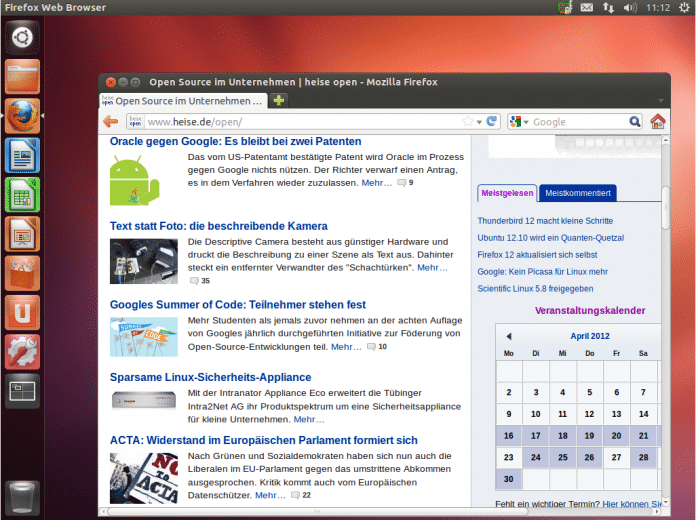Open 'Thunderbird 12 macht kleine Schritte' link
Screen dimensions: 696x520
point(545,220)
